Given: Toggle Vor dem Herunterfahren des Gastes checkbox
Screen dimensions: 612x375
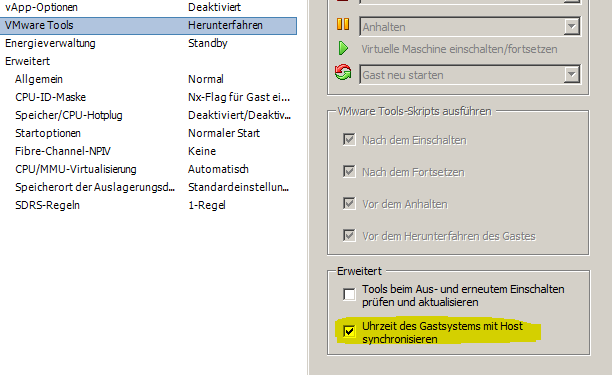Looking at the screenshot, I should (349, 235).
